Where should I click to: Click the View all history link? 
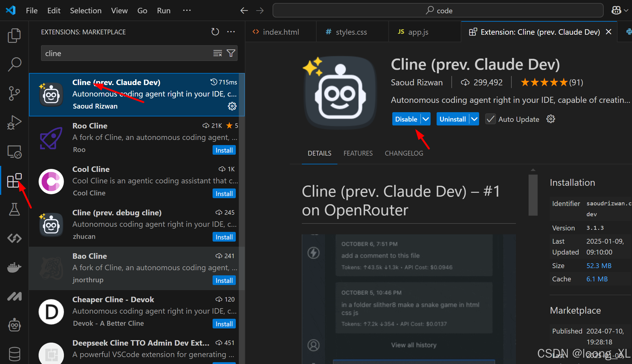coord(413,345)
